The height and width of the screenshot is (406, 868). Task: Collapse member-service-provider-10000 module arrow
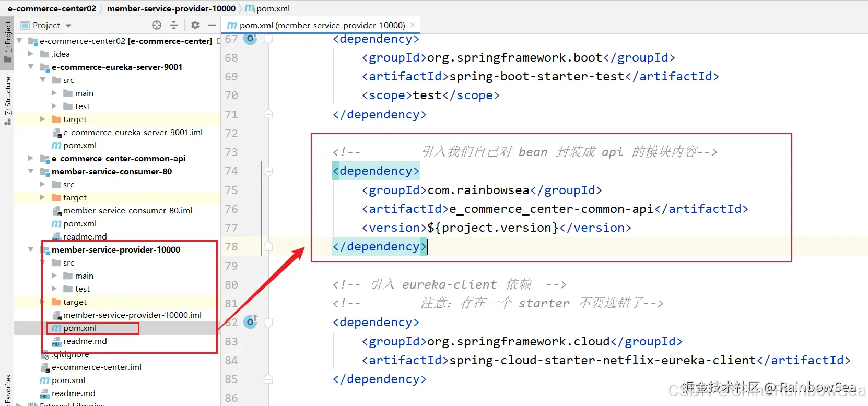tap(31, 249)
